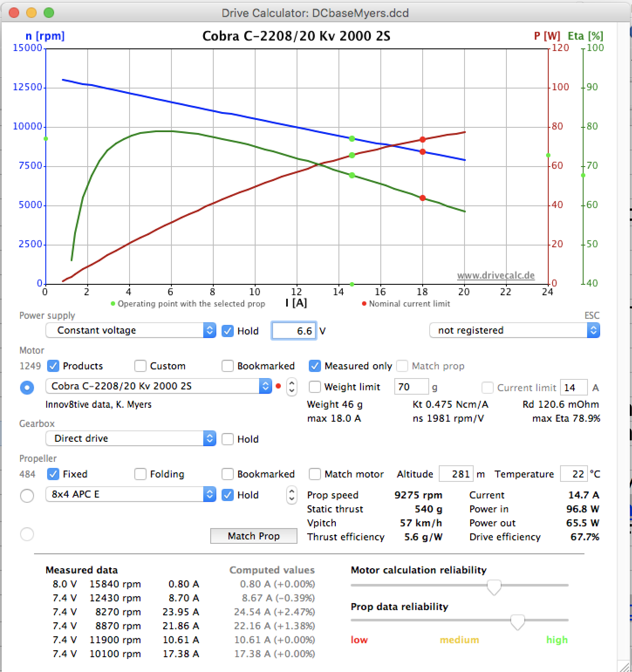Click the computed value '24.54 A (+2.47%)'
This screenshot has width=632, height=672.
coord(274,612)
